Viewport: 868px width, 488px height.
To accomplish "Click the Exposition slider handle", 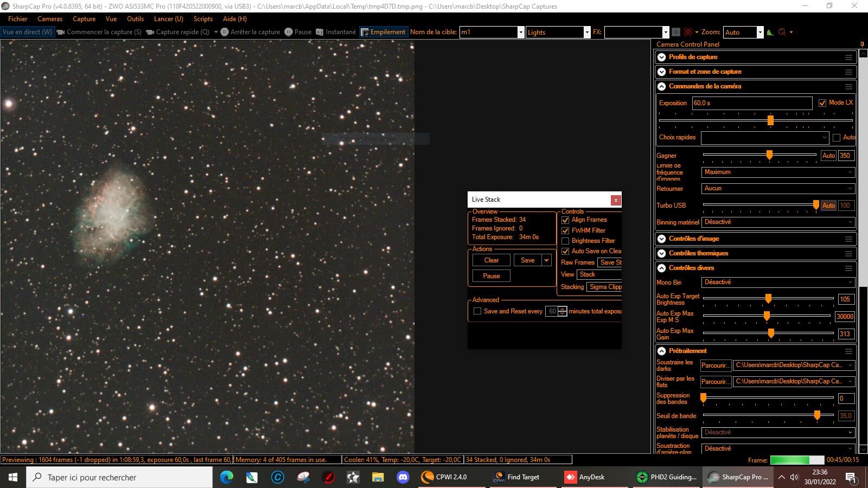I will coord(770,120).
